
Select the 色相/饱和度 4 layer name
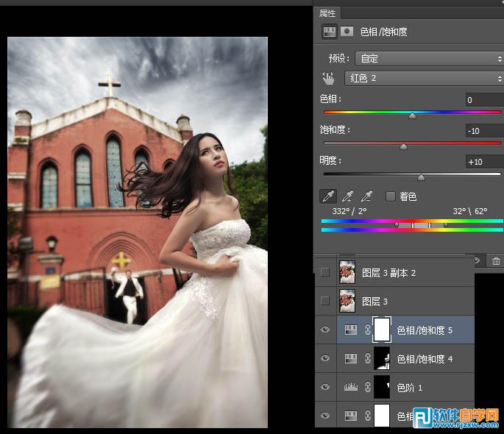[x=425, y=359]
